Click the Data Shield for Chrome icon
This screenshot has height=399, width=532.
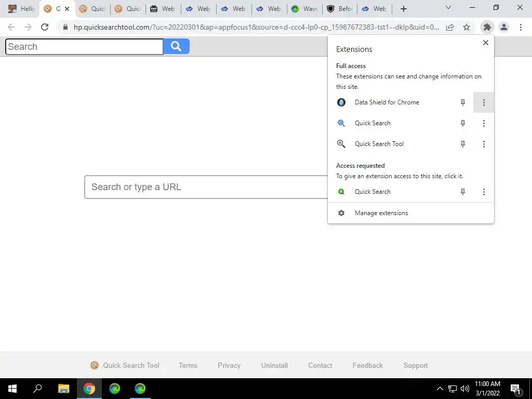point(341,102)
